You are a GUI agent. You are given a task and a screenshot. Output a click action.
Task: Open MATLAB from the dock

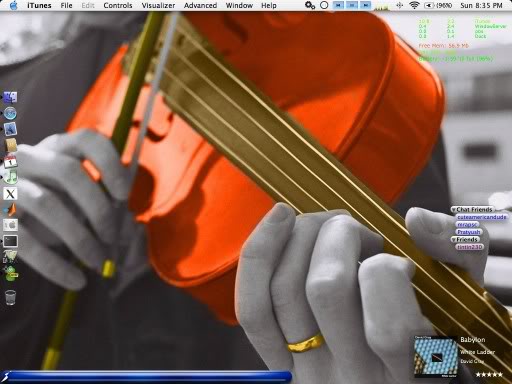coord(10,209)
